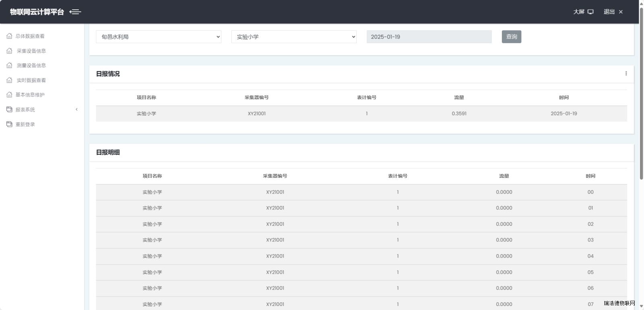Open the 大屏 big-screen display view
This screenshot has width=644, height=310.
[x=583, y=12]
